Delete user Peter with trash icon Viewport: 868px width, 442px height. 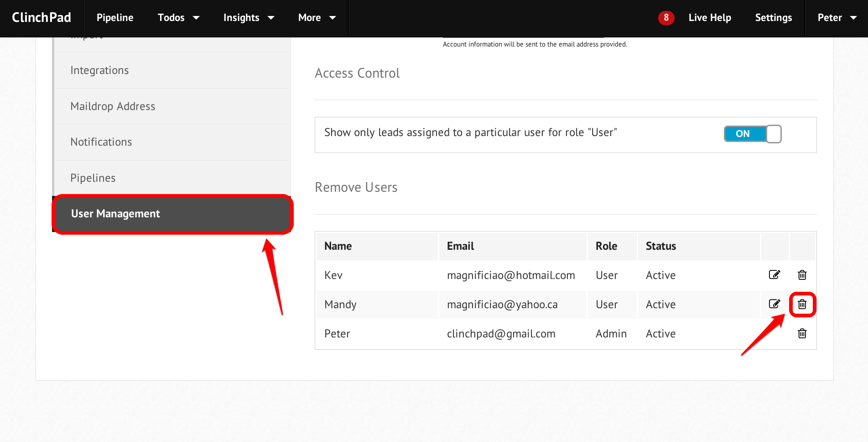[802, 333]
